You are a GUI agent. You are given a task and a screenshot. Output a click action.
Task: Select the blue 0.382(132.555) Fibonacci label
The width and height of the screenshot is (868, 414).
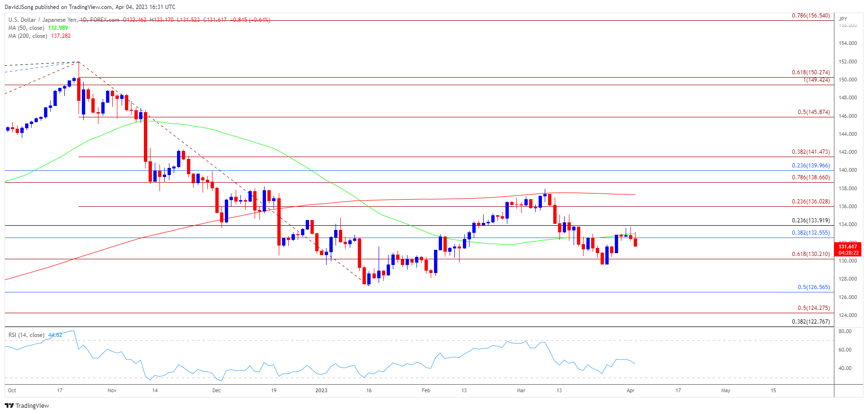tap(811, 233)
